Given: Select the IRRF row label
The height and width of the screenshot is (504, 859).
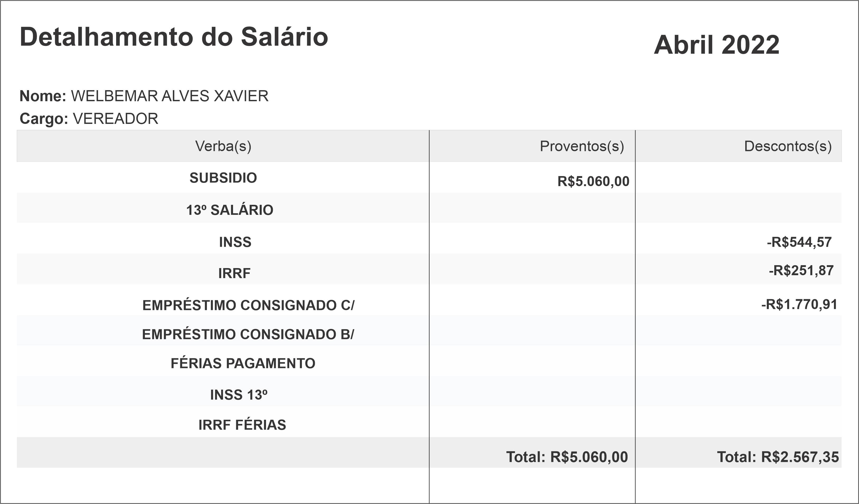Looking at the screenshot, I should pos(234,273).
